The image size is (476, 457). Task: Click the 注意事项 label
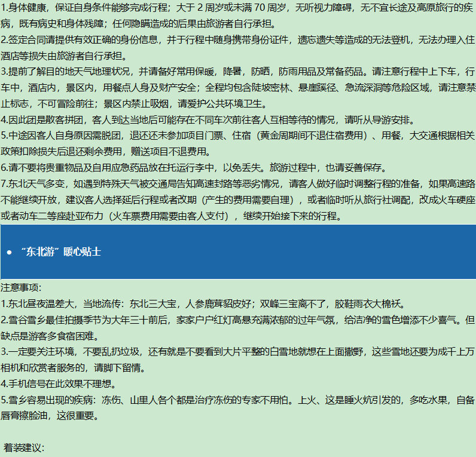pyautogui.click(x=22, y=287)
